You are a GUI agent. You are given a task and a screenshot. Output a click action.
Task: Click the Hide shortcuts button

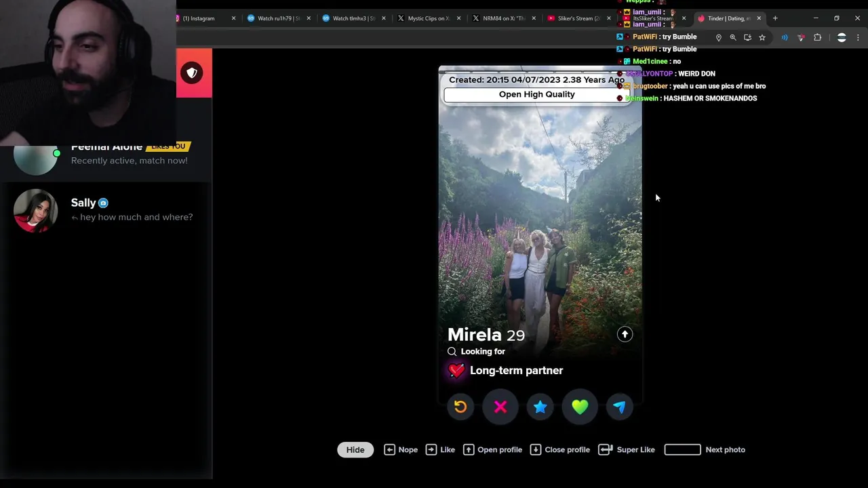pos(355,450)
